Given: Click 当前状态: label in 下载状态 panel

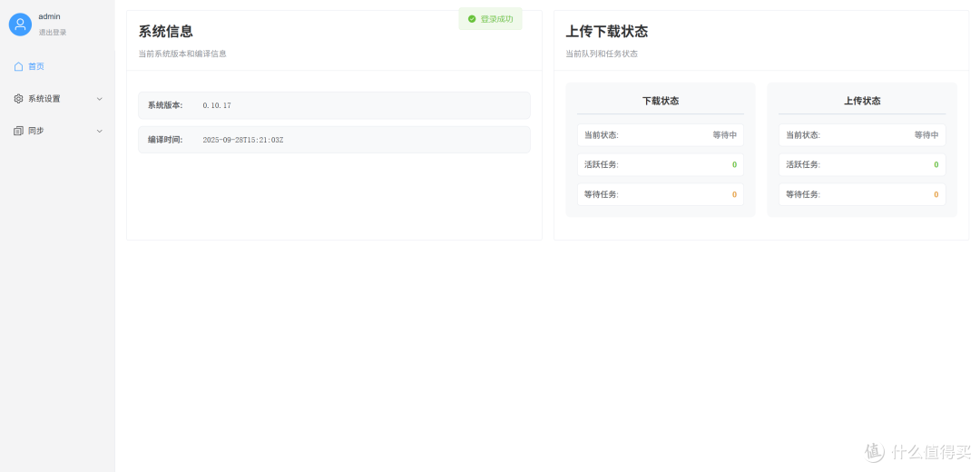Looking at the screenshot, I should (602, 135).
